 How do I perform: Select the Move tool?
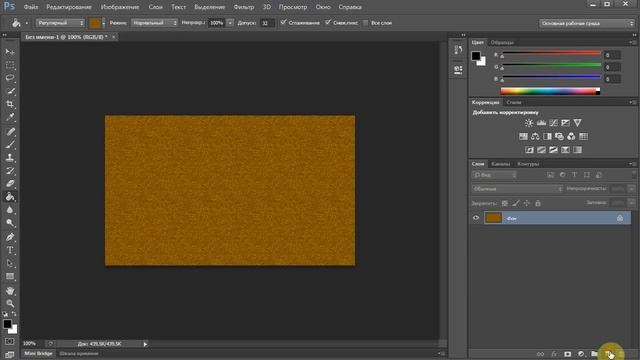point(10,52)
